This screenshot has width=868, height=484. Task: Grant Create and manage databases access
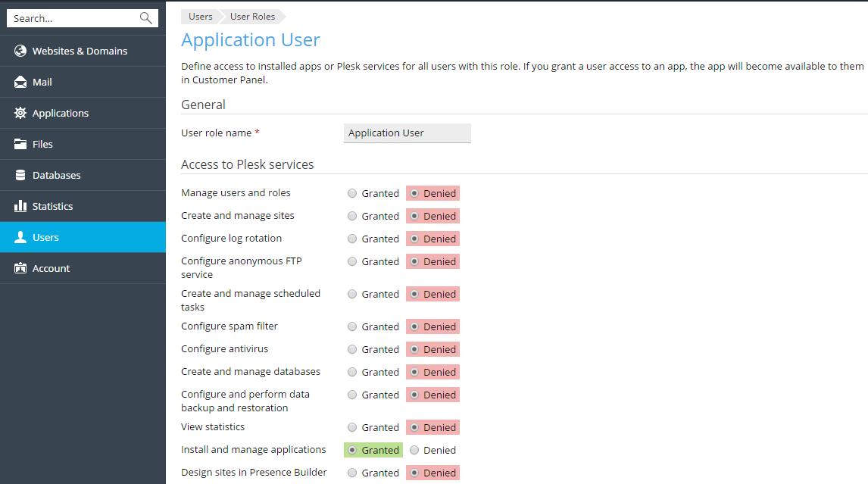click(352, 372)
